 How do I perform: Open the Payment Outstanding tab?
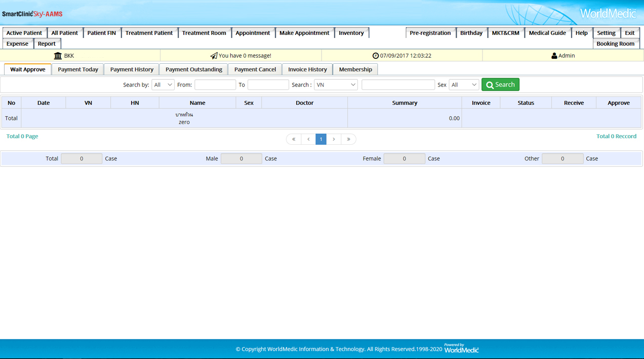pyautogui.click(x=193, y=69)
